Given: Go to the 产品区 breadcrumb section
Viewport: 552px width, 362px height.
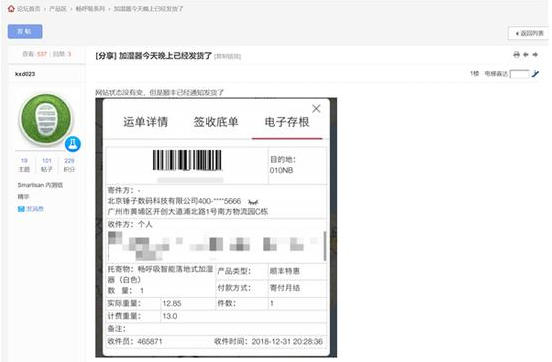Looking at the screenshot, I should coord(58,9).
